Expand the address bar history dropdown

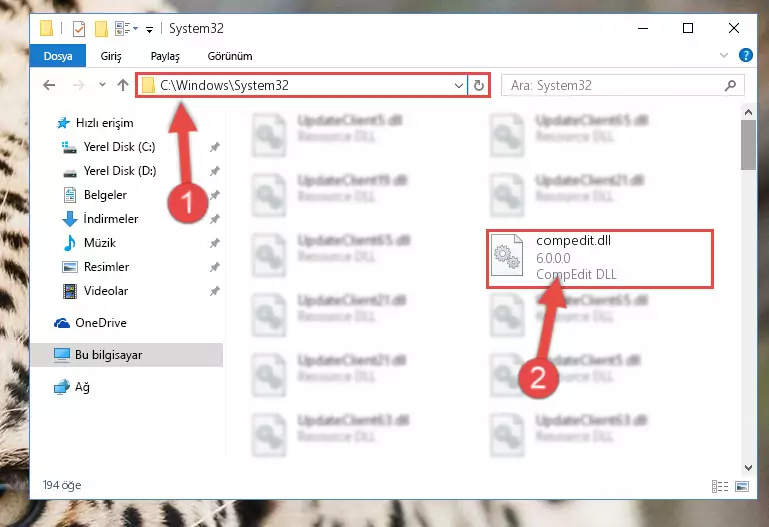pyautogui.click(x=459, y=85)
